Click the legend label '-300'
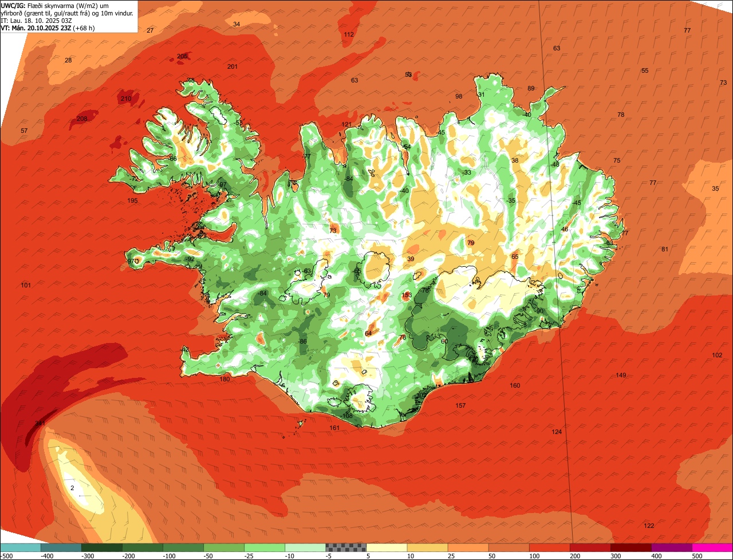The height and width of the screenshot is (560, 733). (x=88, y=556)
